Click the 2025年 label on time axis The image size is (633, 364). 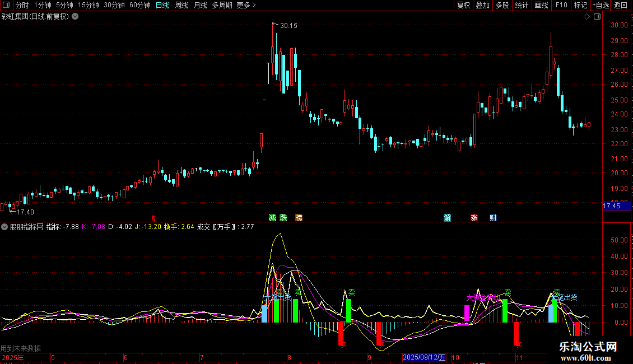[x=12, y=357]
